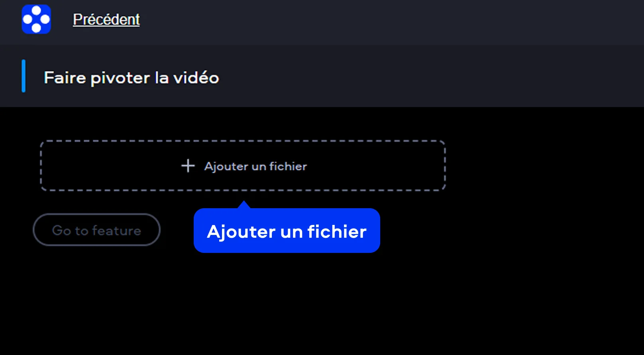Select the Faire pivoter la vidéo heading
This screenshot has width=644, height=355.
pyautogui.click(x=132, y=78)
